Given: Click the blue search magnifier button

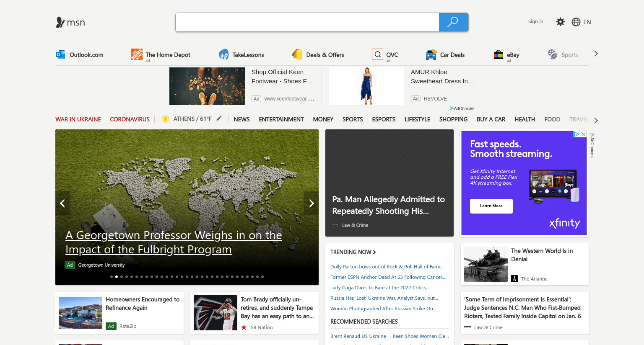Looking at the screenshot, I should point(453,22).
